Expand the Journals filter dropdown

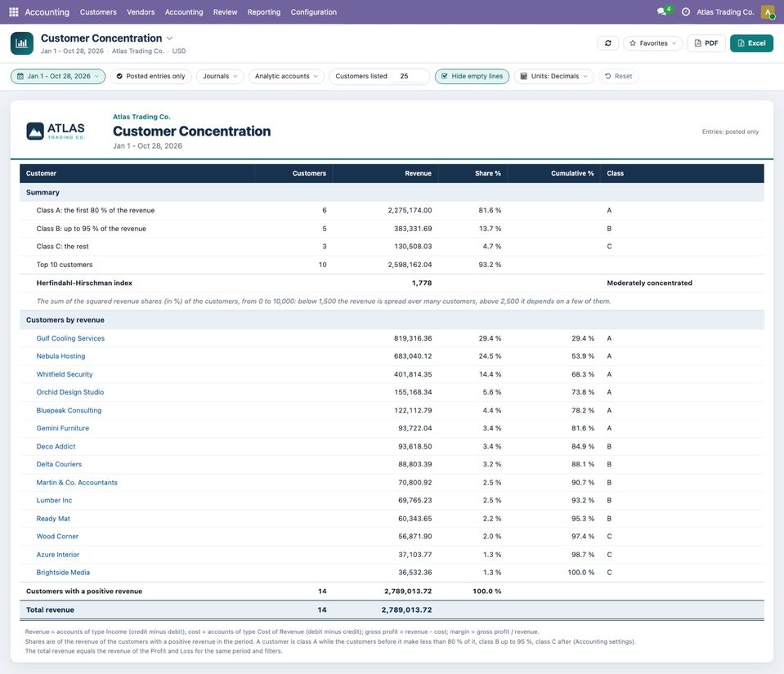pyautogui.click(x=220, y=77)
